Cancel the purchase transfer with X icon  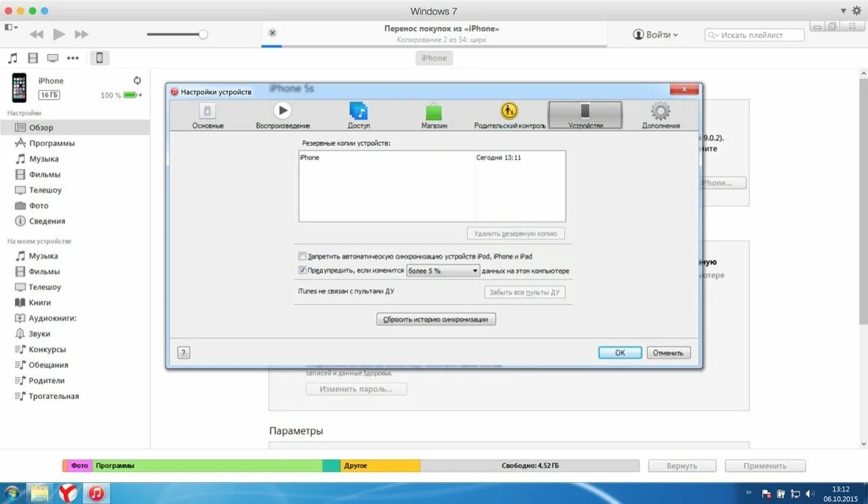pos(272,33)
